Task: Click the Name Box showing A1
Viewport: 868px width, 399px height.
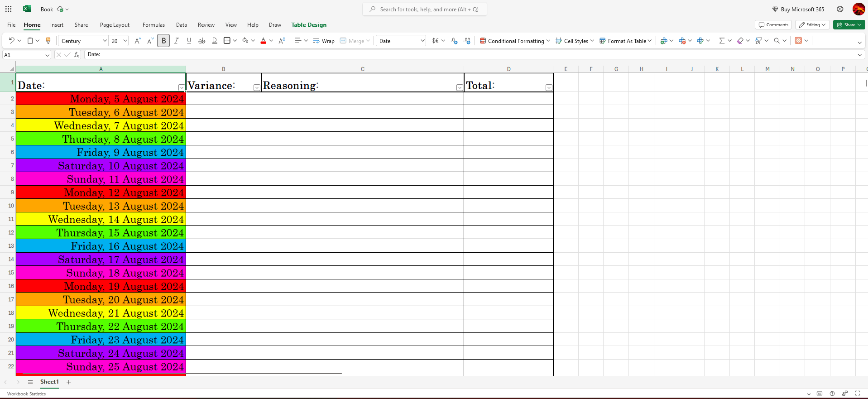Action: [26, 55]
